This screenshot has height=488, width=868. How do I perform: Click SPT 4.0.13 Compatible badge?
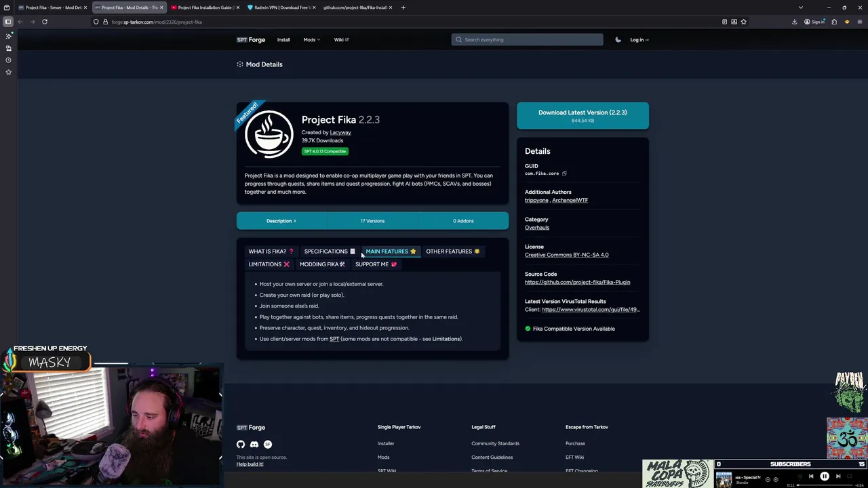(x=325, y=151)
